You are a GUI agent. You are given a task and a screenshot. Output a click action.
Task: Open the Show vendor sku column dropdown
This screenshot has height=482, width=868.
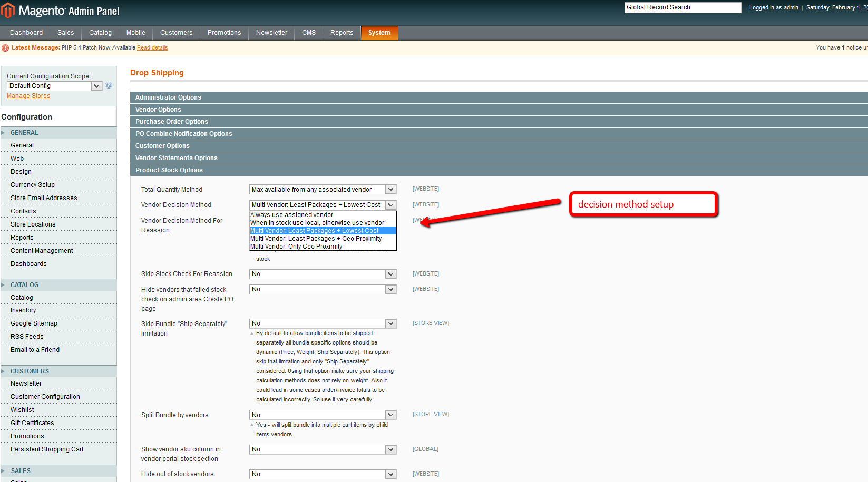tap(323, 449)
